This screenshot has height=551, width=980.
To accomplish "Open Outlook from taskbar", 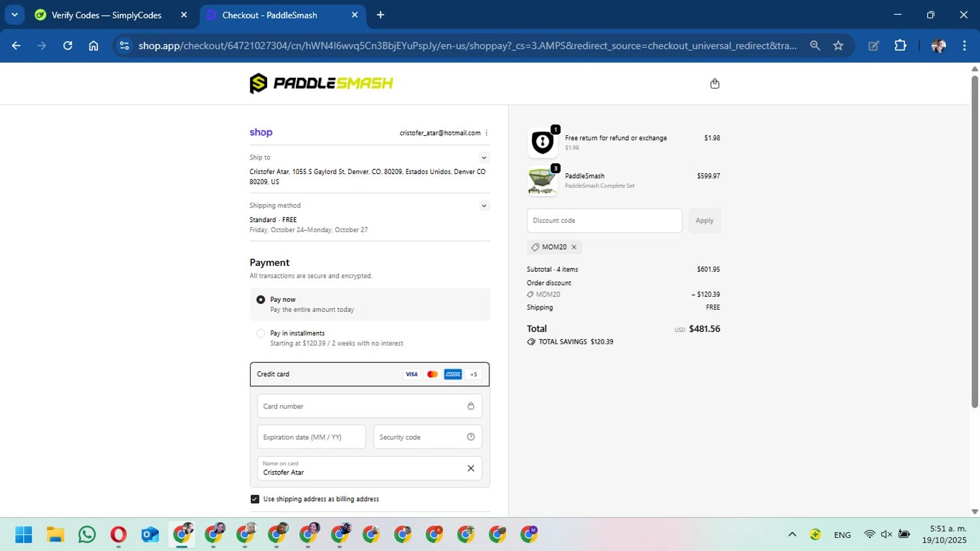I will [x=150, y=535].
